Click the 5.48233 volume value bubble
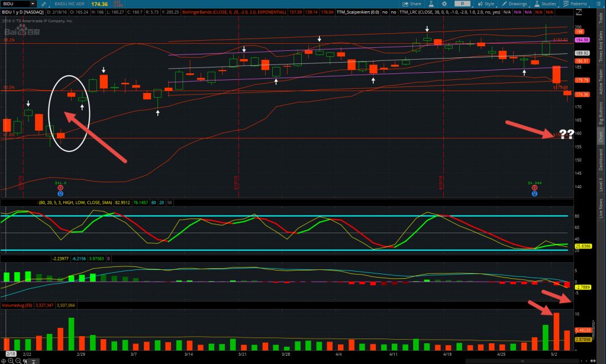Viewport: 606px width, 364px height. pyautogui.click(x=583, y=330)
